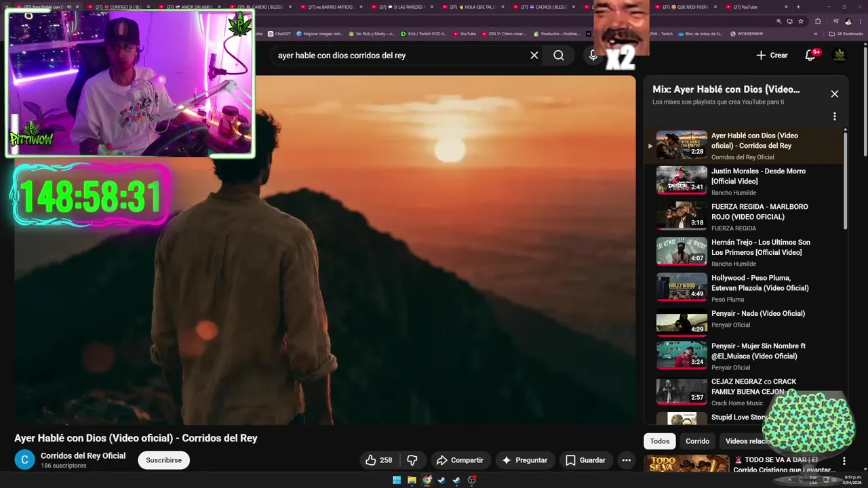Focus the YouTube search input field

coord(400,56)
